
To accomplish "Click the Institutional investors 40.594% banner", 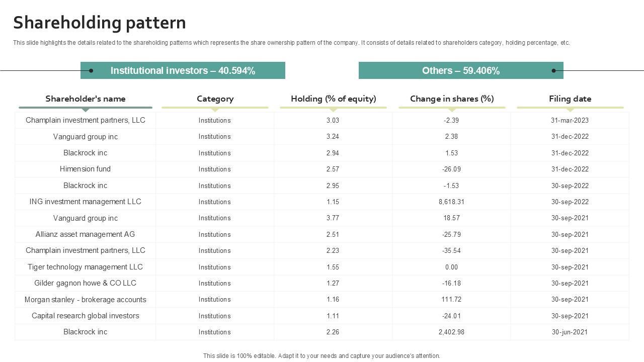I will 183,71.
